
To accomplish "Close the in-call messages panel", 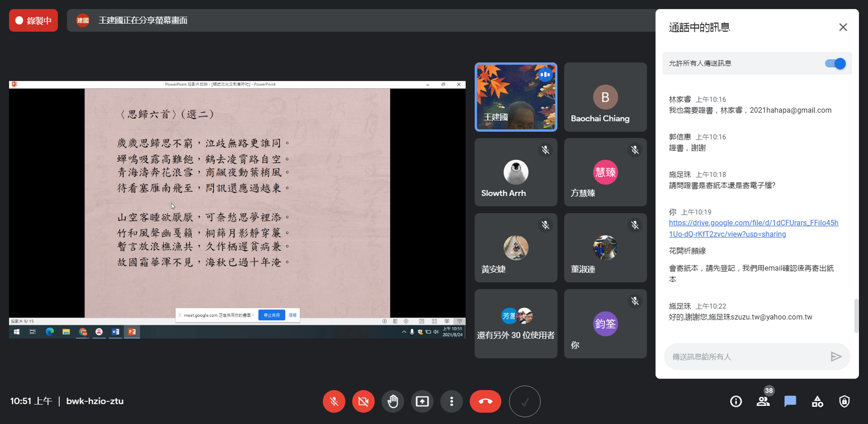I will (x=843, y=27).
